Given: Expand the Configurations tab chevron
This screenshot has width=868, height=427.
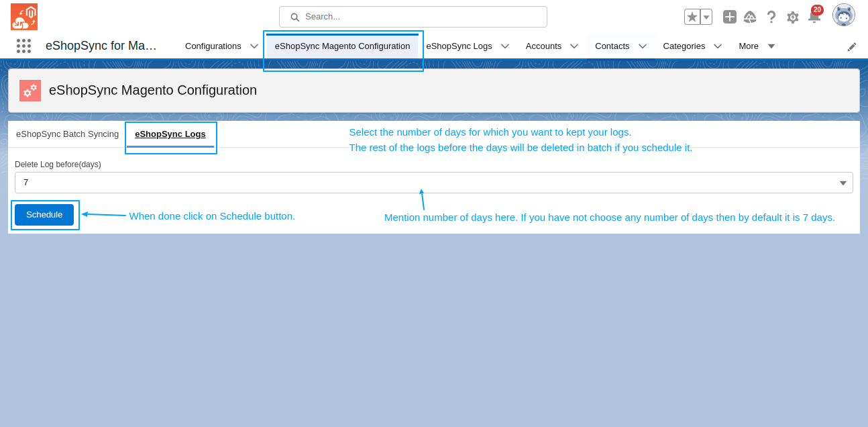Looking at the screenshot, I should click(254, 46).
